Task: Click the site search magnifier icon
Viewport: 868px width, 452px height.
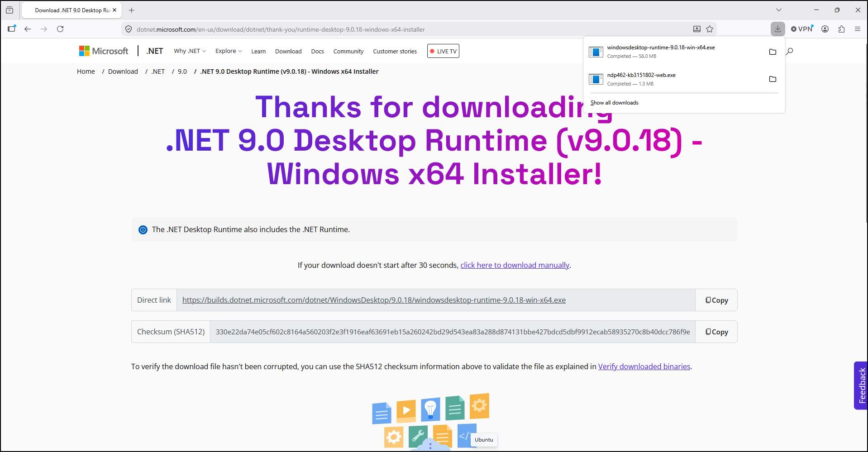Action: click(790, 51)
